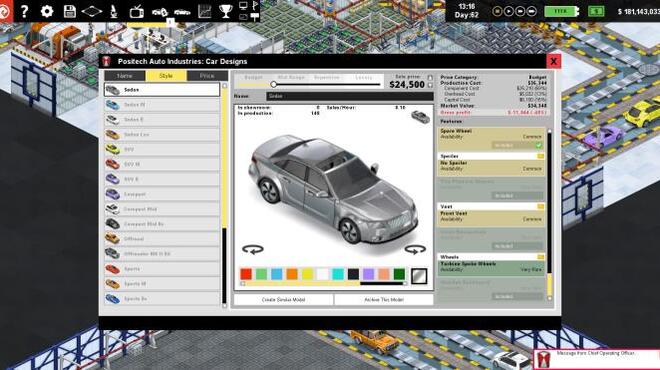Open the achievements trophy icon
Image resolution: width=660 pixels, height=370 pixels.
point(226,11)
